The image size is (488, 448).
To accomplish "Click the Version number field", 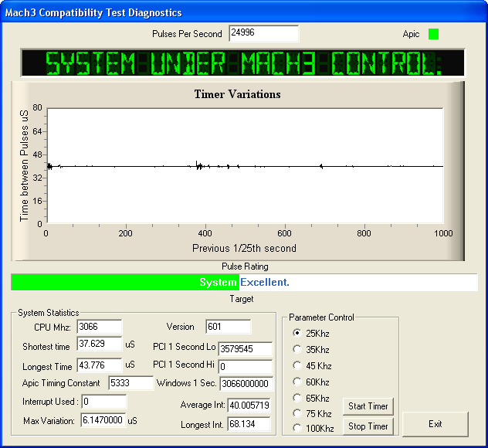I will tap(228, 327).
